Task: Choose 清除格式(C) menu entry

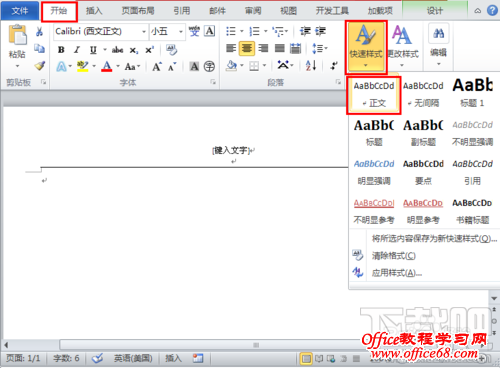Action: pos(394,256)
